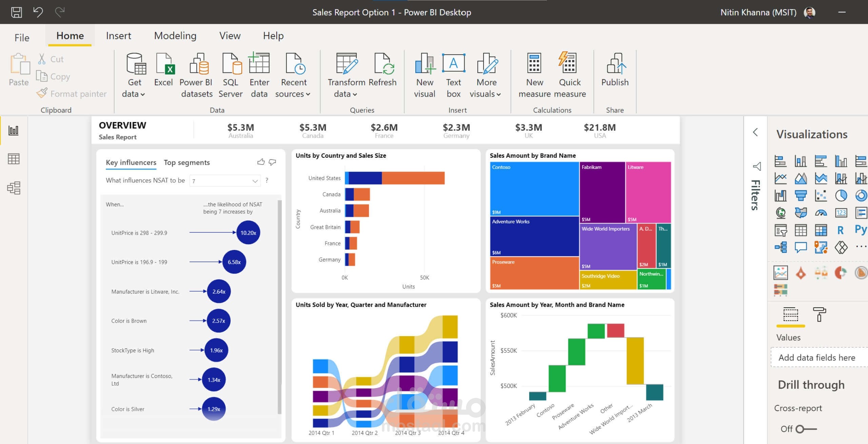
Task: Undo the last action
Action: (x=38, y=12)
